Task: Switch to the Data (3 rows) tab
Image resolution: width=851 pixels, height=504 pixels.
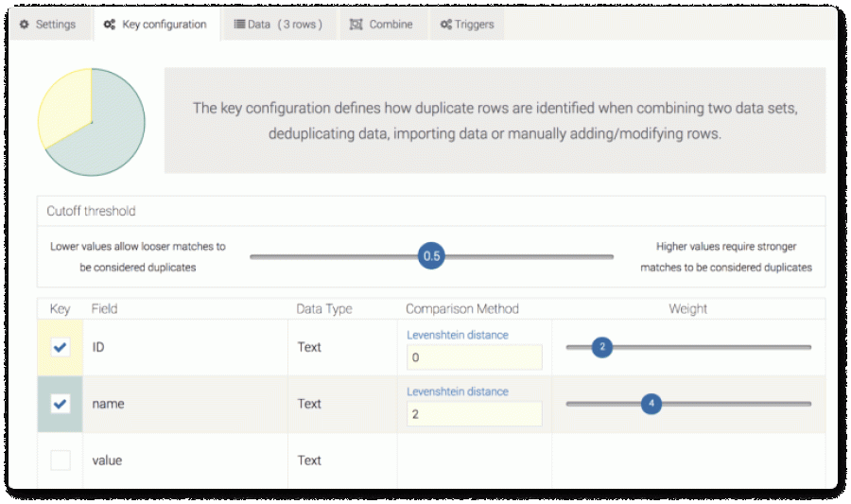Action: coord(278,25)
